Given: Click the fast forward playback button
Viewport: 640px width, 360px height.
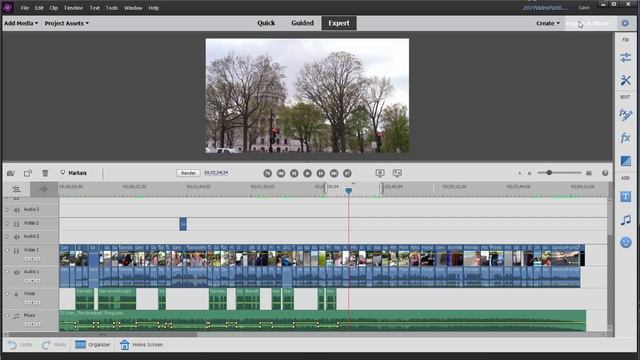Looking at the screenshot, I should 334,173.
